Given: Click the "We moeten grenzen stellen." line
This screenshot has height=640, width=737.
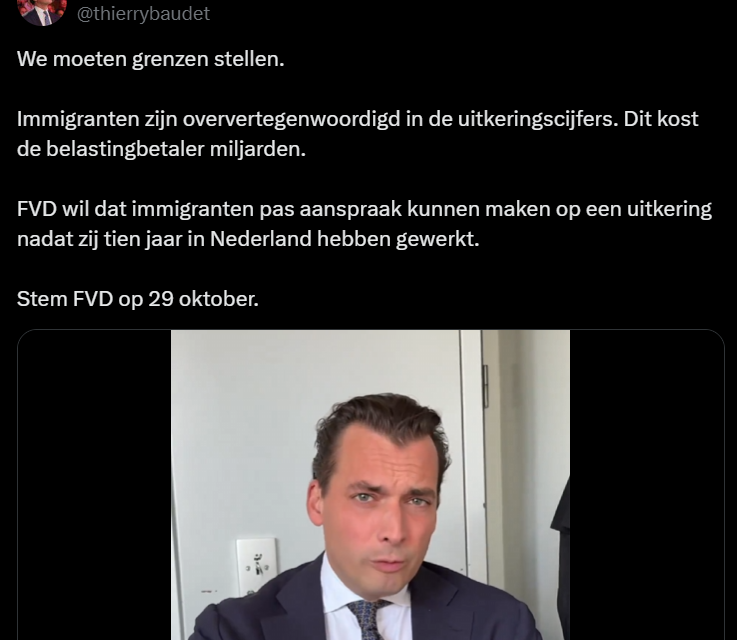Looking at the screenshot, I should click(x=151, y=59).
